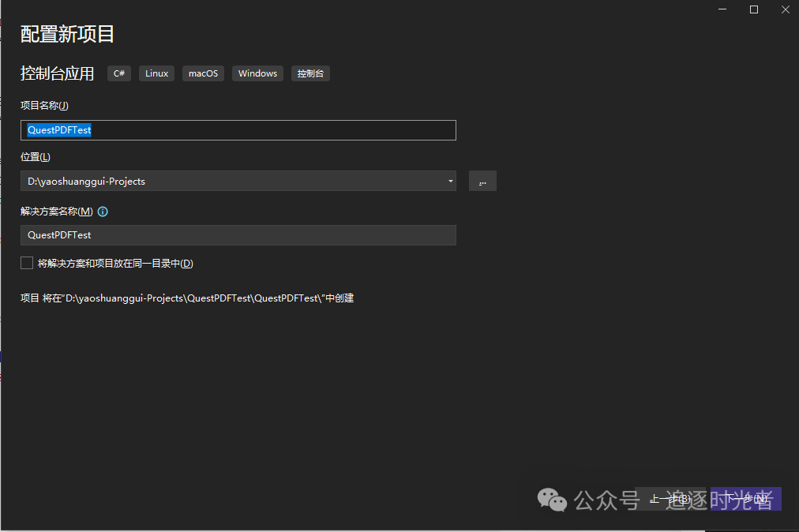Click the browse "..." button for location
The height and width of the screenshot is (532, 799).
coord(482,182)
